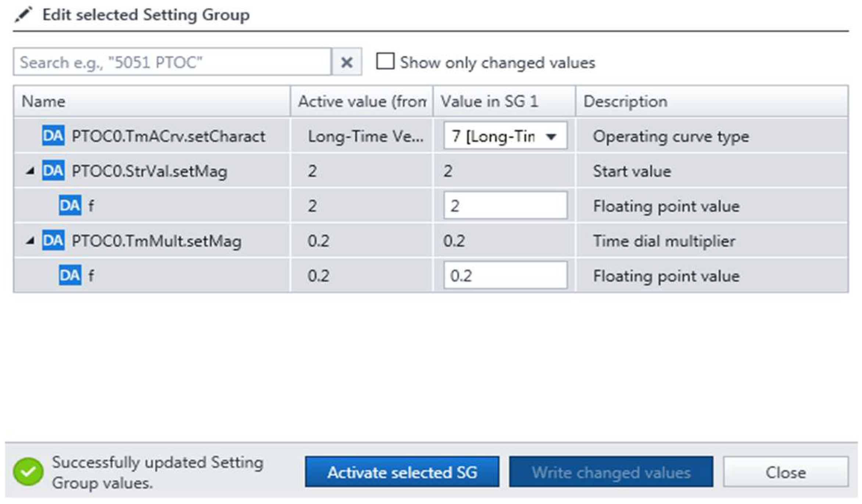This screenshot has height=504, width=862.
Task: Collapse the PTOC0.StrVal.setMag tree node
Action: (30, 171)
